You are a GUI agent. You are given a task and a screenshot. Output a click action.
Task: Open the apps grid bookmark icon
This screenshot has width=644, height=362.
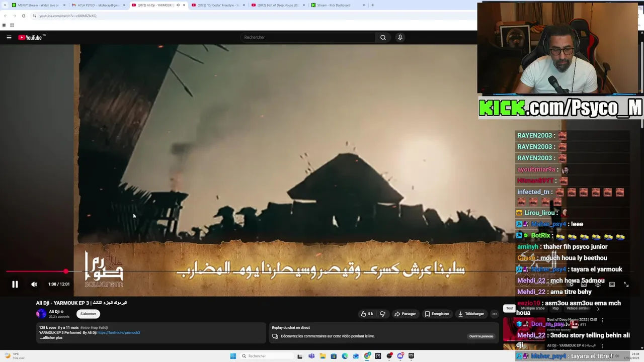click(x=12, y=25)
